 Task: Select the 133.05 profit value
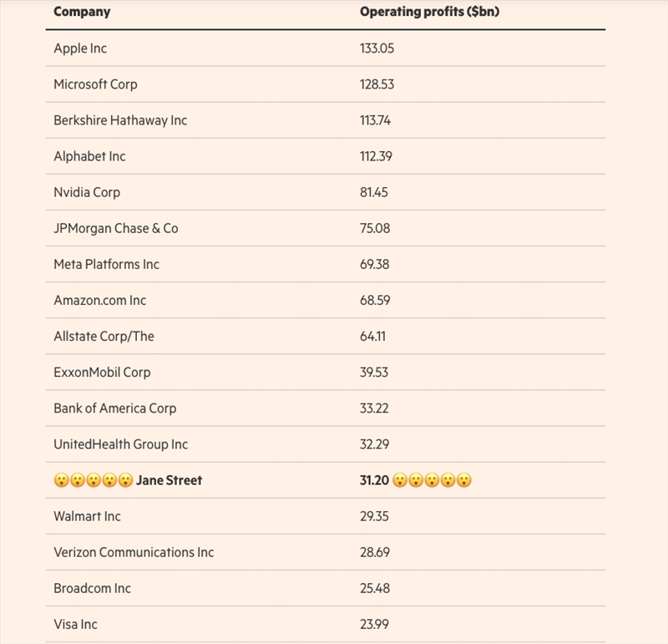(x=377, y=48)
